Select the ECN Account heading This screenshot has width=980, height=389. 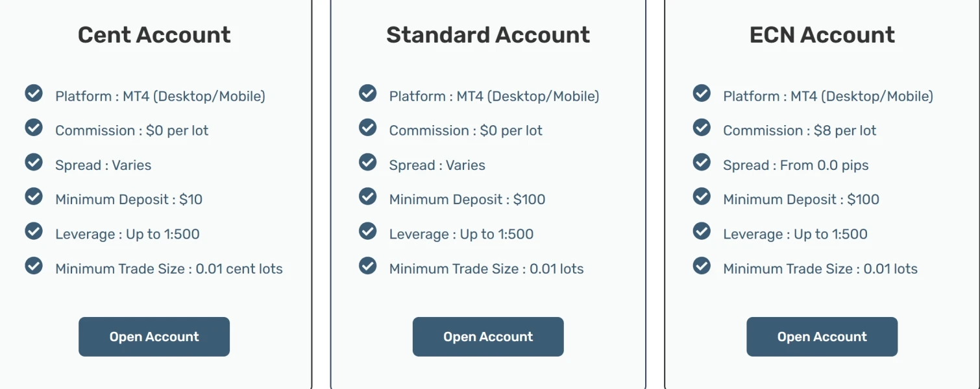pos(822,34)
